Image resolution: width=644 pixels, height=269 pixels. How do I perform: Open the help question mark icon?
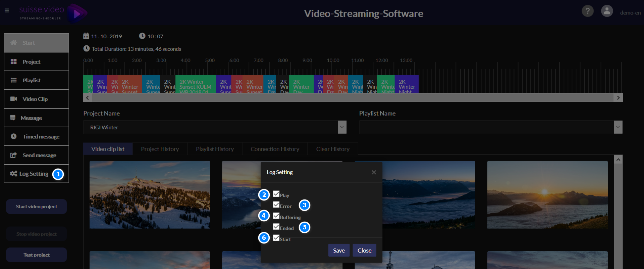pyautogui.click(x=587, y=11)
